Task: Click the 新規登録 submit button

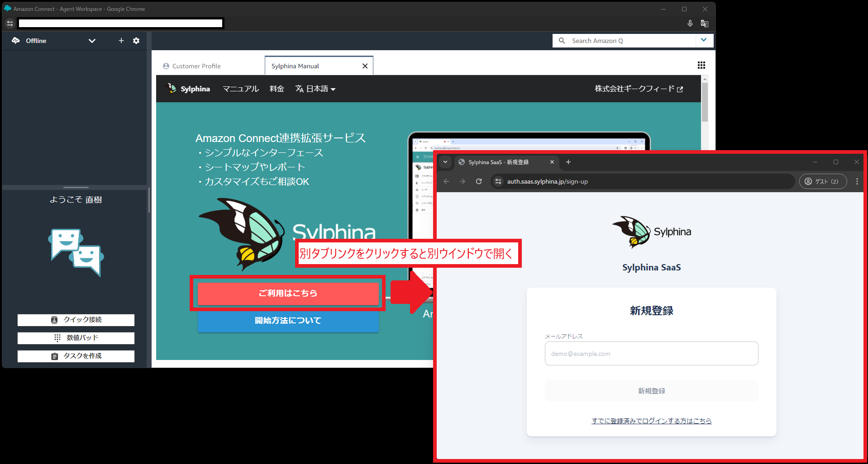Action: click(x=652, y=391)
